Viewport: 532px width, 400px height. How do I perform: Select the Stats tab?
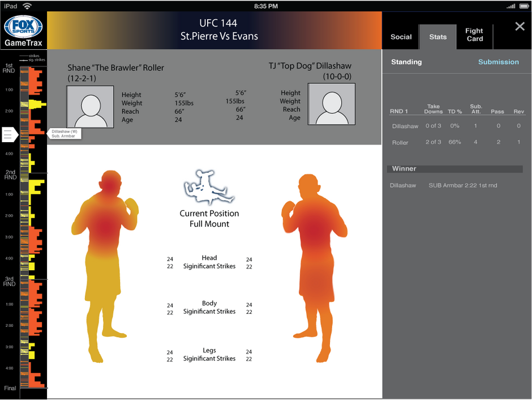[x=437, y=37]
